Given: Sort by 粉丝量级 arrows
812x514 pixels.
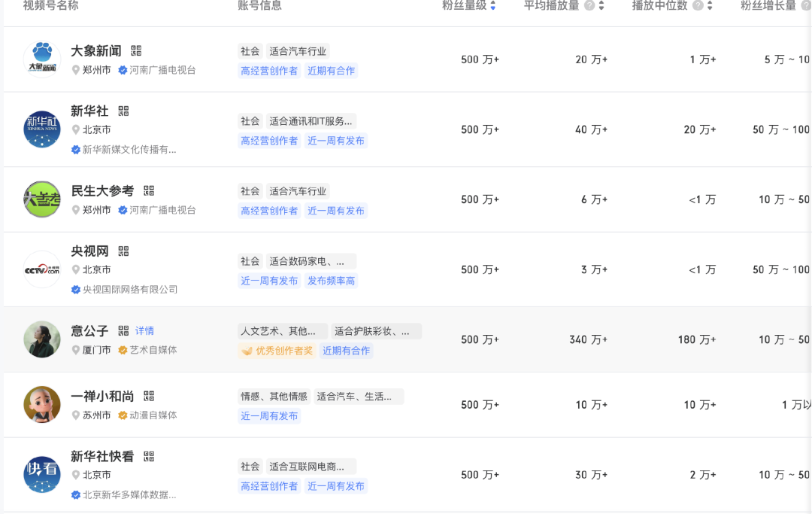Looking at the screenshot, I should (x=493, y=6).
